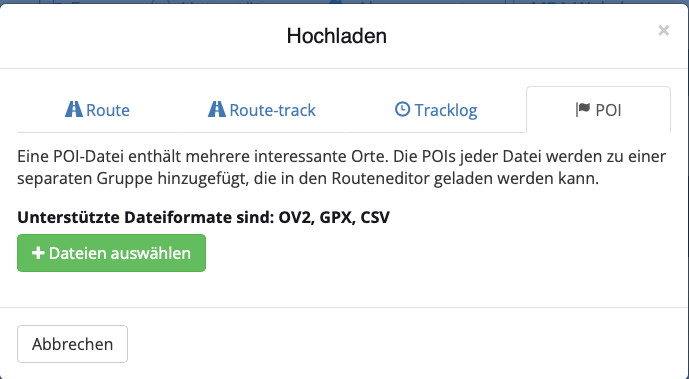Image resolution: width=689 pixels, height=379 pixels.
Task: Click the word CSV in formats line
Action: pyautogui.click(x=375, y=217)
